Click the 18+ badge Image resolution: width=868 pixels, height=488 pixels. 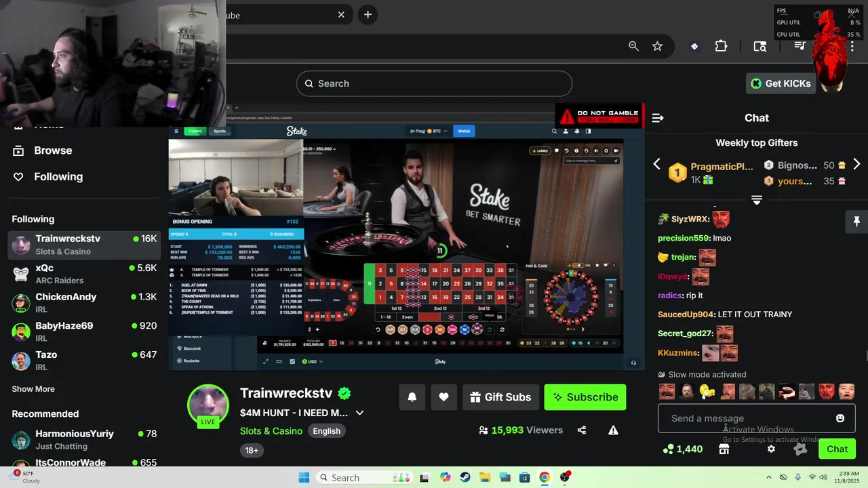click(x=252, y=450)
